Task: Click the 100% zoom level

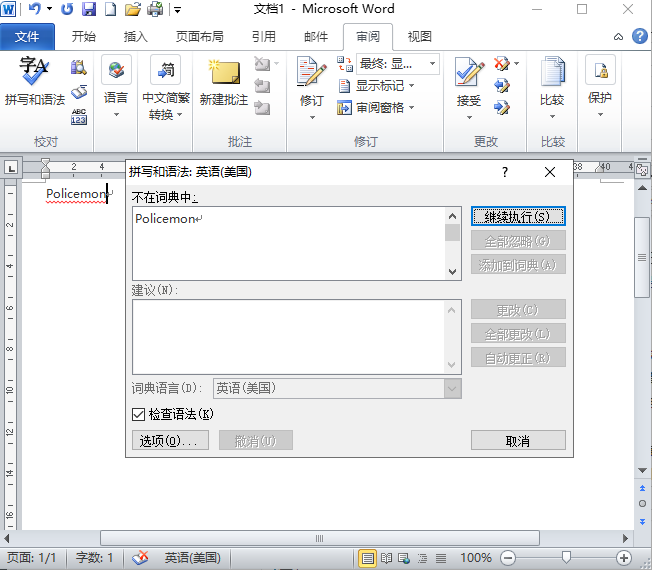Action: tap(476, 558)
